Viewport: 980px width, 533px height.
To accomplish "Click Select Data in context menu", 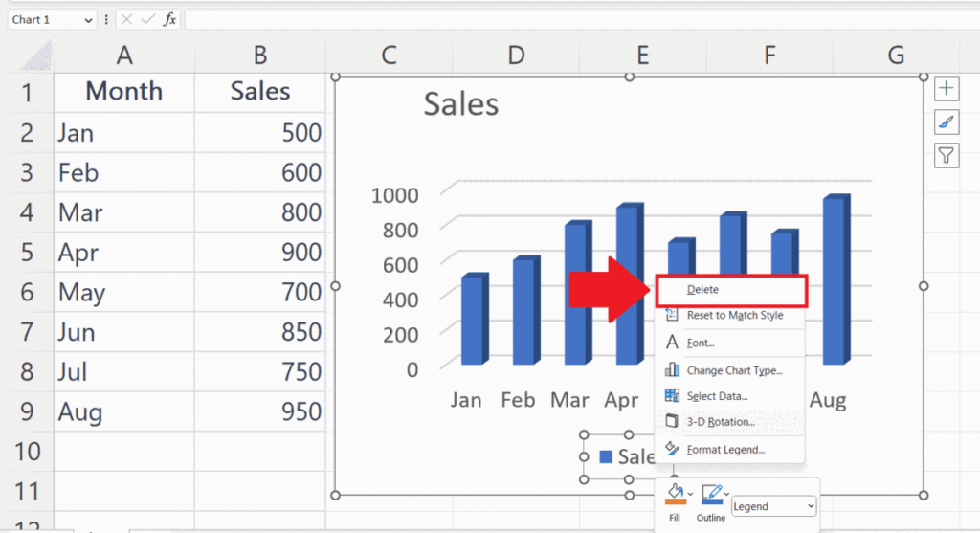I will [x=717, y=396].
